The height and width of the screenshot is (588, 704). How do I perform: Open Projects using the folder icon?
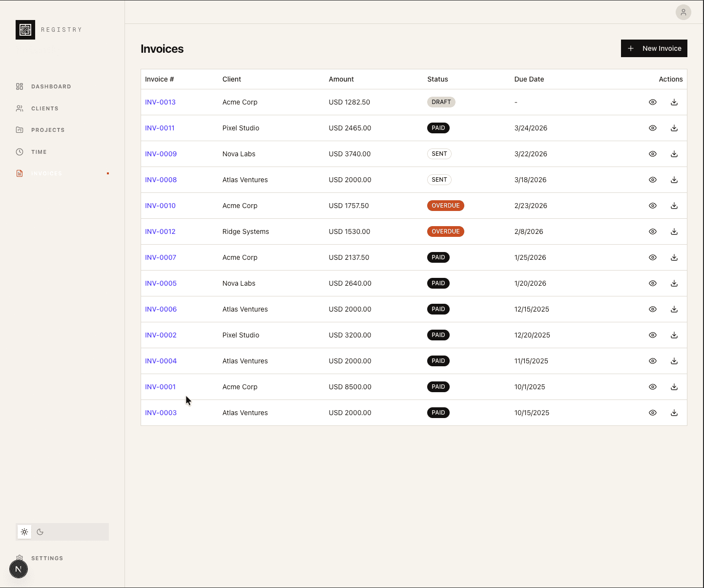click(x=20, y=129)
